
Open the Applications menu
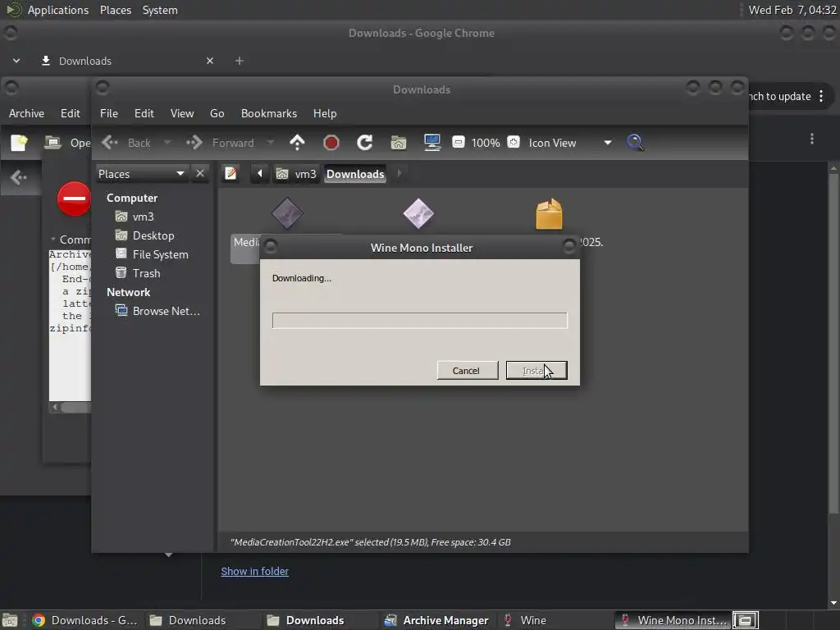58,10
